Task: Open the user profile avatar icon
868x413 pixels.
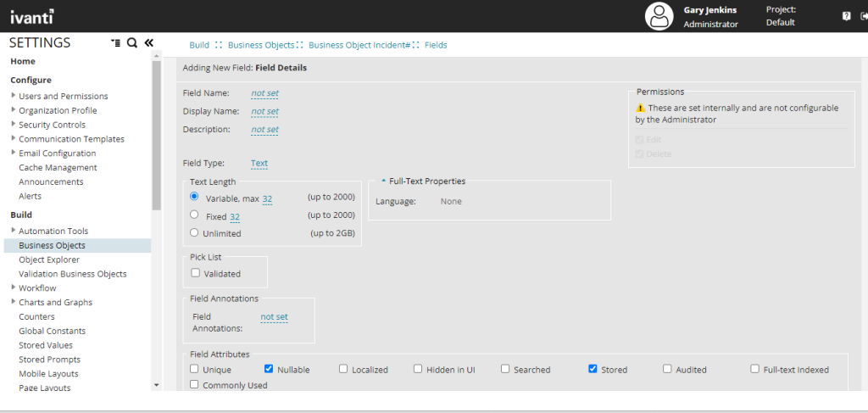Action: pyautogui.click(x=659, y=17)
